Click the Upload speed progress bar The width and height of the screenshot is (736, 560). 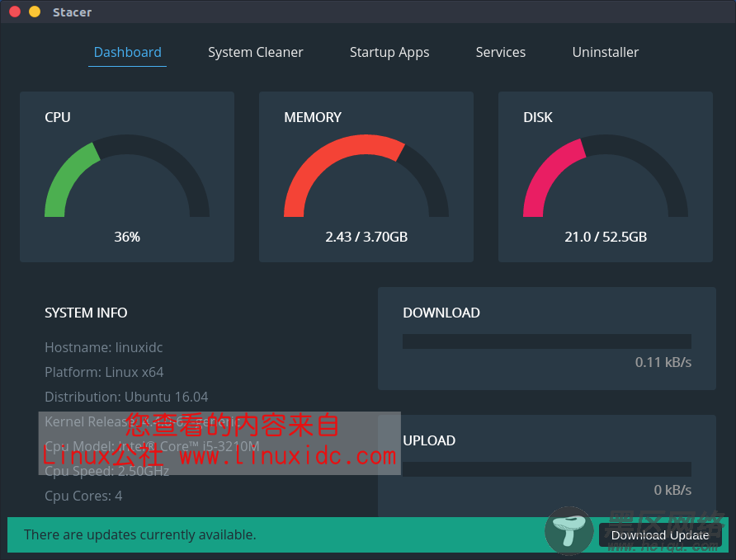[x=547, y=469]
